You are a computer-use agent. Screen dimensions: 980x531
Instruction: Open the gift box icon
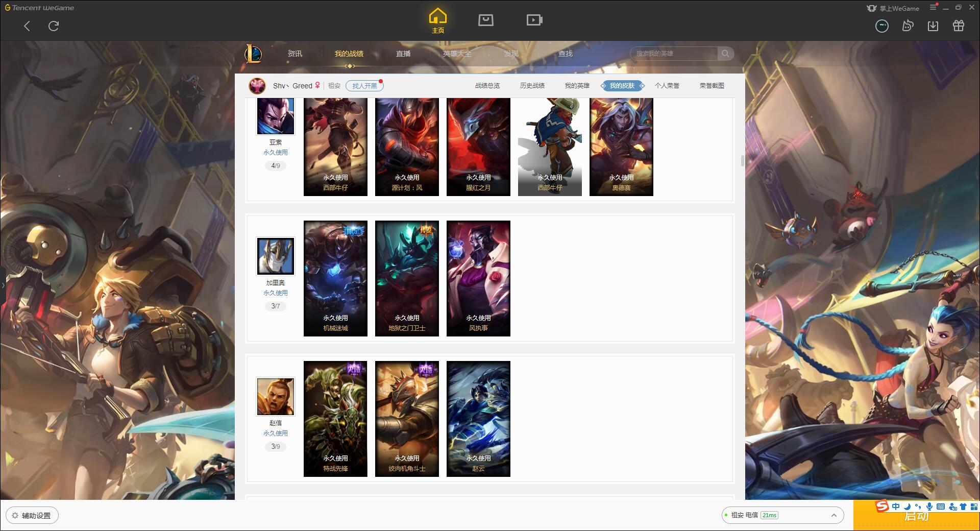[959, 26]
